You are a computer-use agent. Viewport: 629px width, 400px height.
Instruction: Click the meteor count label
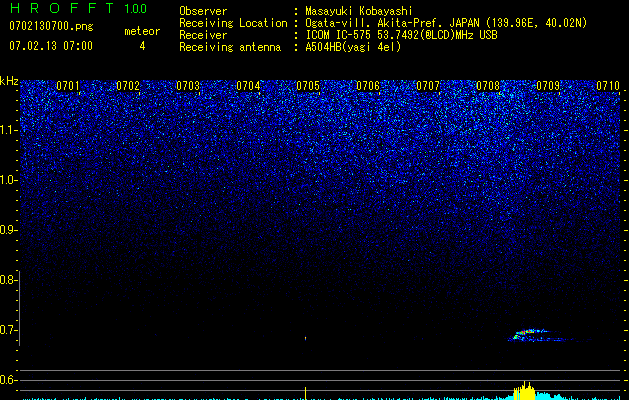pos(142,31)
